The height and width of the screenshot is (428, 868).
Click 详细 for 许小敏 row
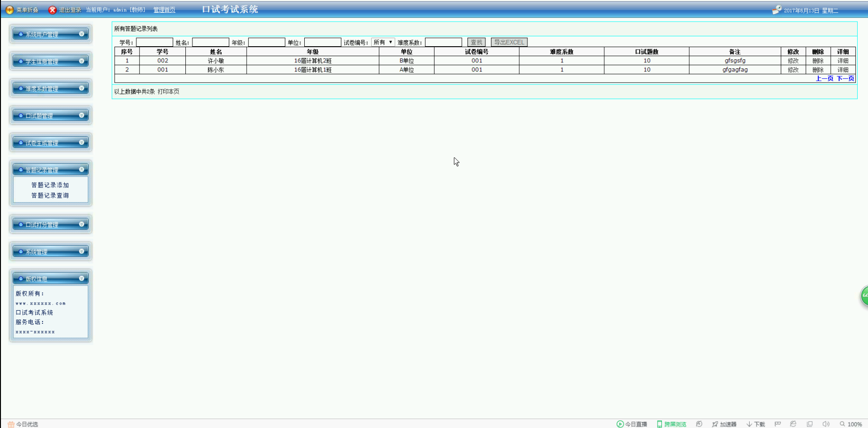pyautogui.click(x=843, y=61)
